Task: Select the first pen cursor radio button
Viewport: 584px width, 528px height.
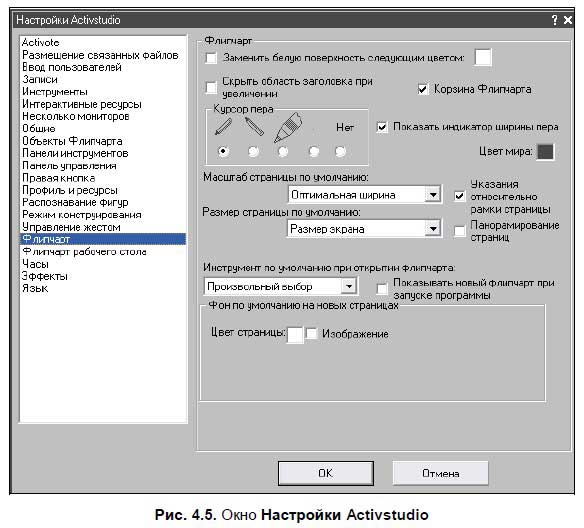Action: 223,151
